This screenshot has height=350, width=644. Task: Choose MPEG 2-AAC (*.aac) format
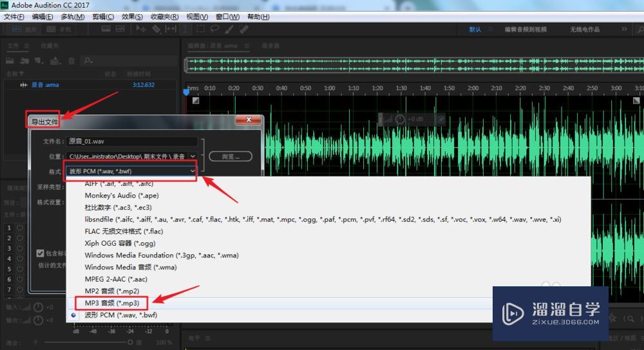116,279
